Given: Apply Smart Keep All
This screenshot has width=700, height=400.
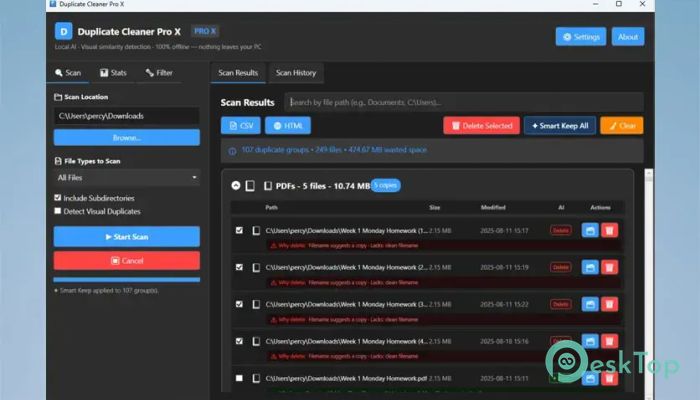Looking at the screenshot, I should pos(560,126).
